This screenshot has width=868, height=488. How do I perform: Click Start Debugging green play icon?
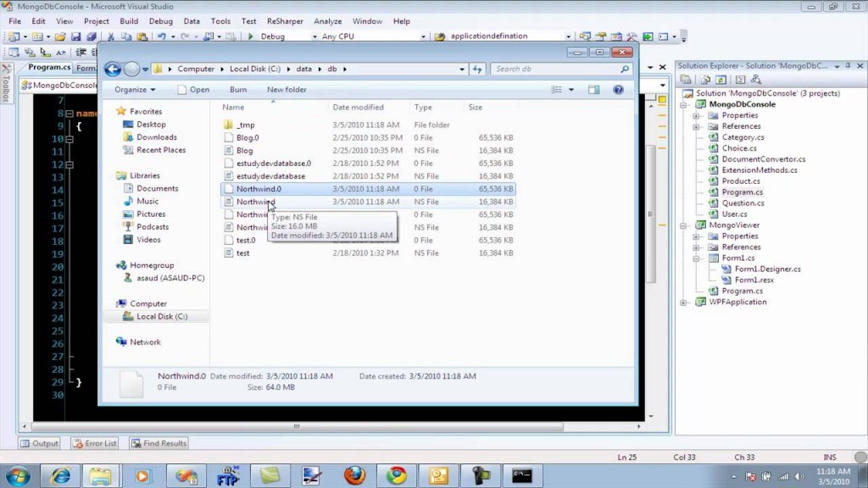click(x=250, y=36)
